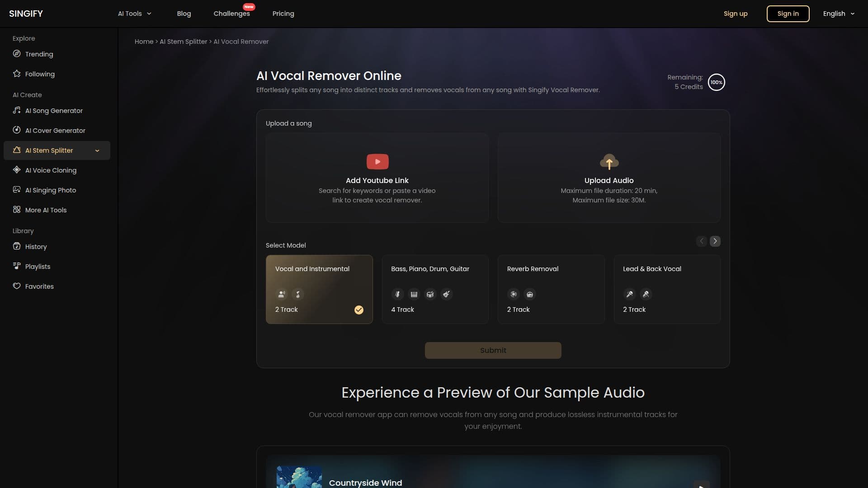
Task: Open the Challenges page
Action: 231,14
